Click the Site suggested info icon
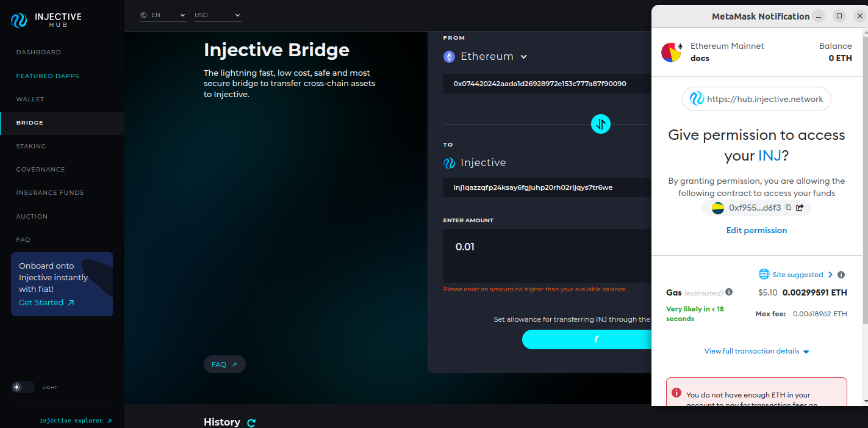The height and width of the screenshot is (428, 868). pos(841,275)
